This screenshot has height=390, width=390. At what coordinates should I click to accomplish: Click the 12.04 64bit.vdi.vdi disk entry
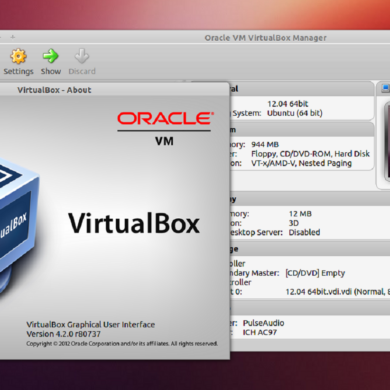point(337,292)
